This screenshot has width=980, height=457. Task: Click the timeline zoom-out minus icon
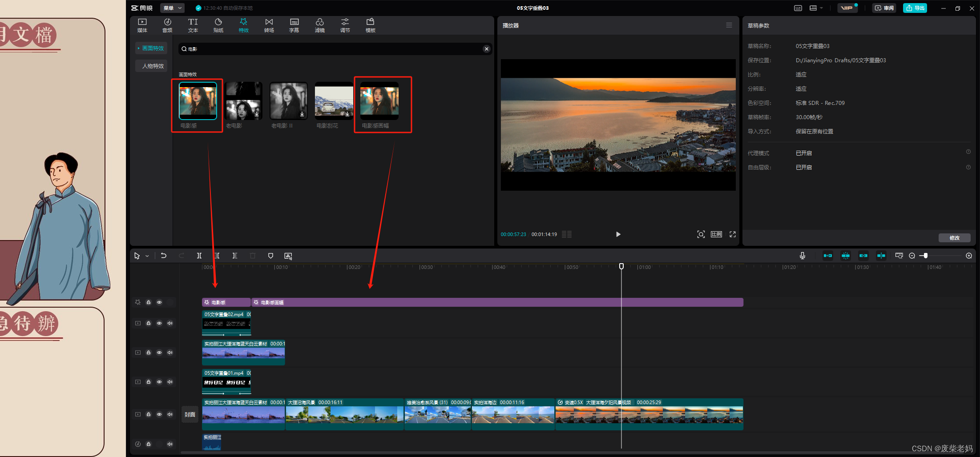[912, 256]
